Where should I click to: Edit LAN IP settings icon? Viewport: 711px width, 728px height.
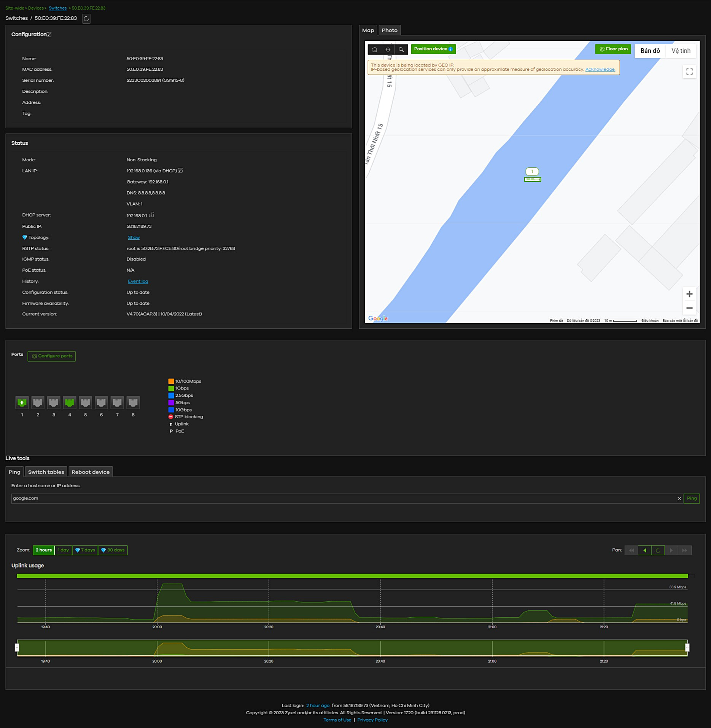pos(180,170)
